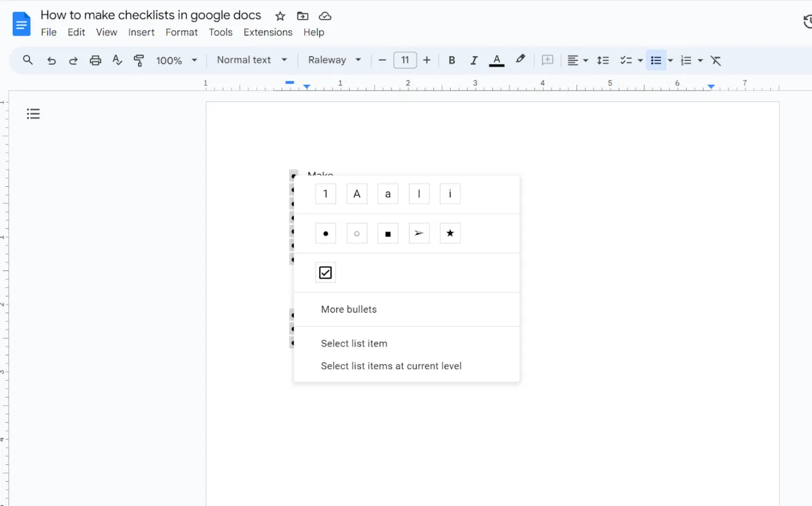Pick the star bullet style
This screenshot has width=812, height=506.
point(450,233)
